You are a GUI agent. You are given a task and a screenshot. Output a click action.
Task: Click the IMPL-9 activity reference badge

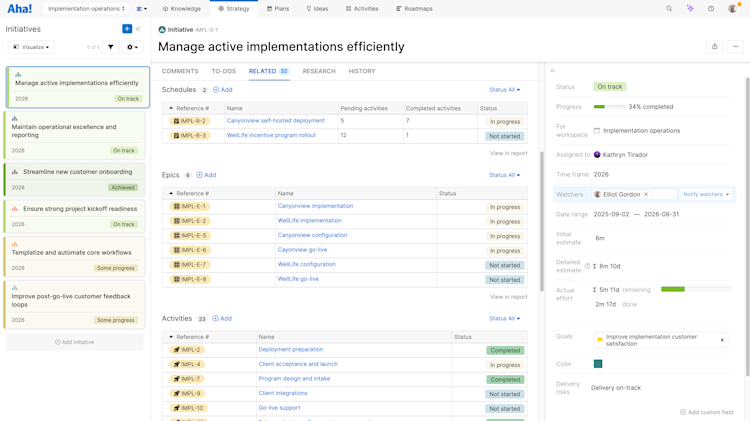187,393
